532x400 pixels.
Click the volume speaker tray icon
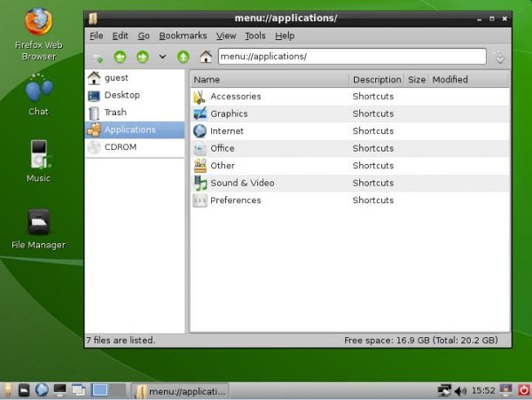pyautogui.click(x=461, y=391)
